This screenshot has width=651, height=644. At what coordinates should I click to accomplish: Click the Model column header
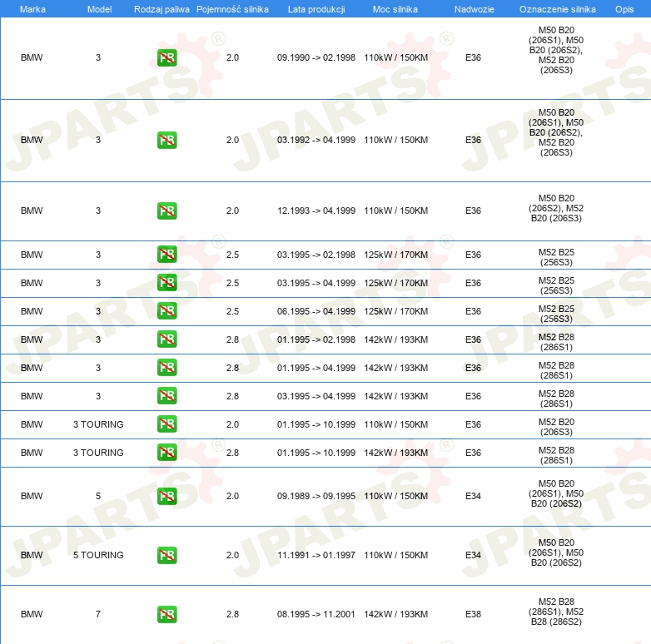click(x=99, y=9)
